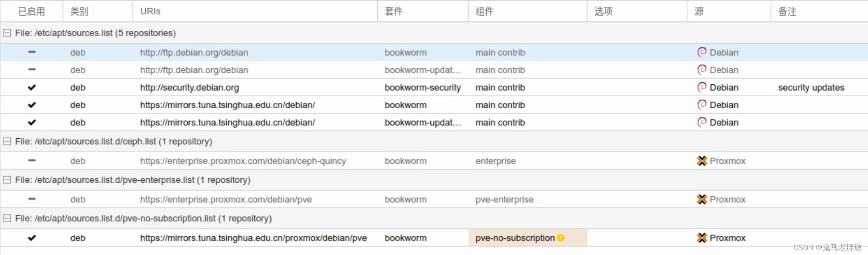Click the 组件 column header
The image size is (868, 255).
click(x=484, y=11)
